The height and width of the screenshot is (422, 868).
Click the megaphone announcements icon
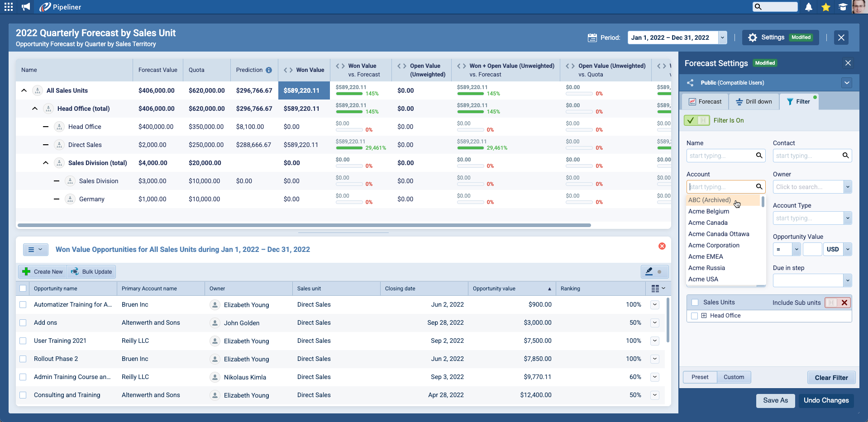(x=26, y=7)
